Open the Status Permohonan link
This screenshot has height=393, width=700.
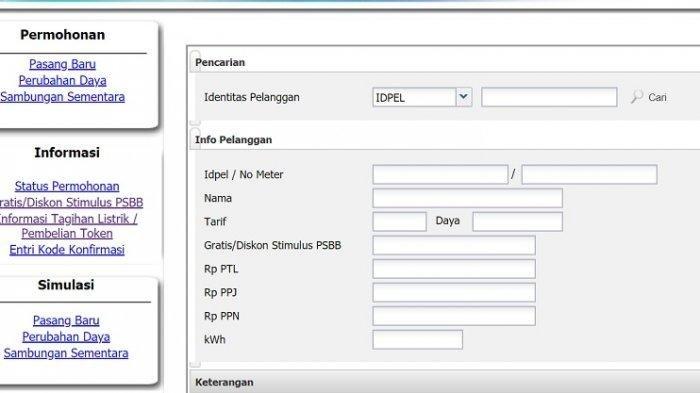coord(67,186)
